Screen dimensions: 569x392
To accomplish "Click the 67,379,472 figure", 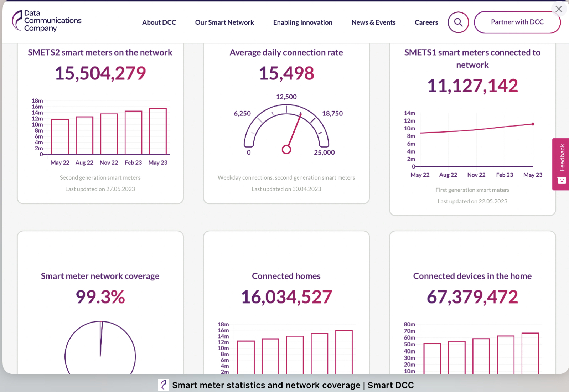I will tap(472, 297).
